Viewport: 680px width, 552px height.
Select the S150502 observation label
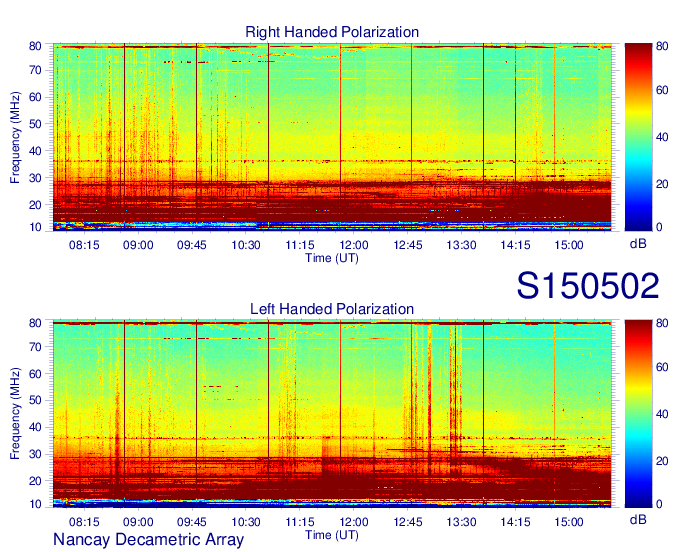pos(588,286)
